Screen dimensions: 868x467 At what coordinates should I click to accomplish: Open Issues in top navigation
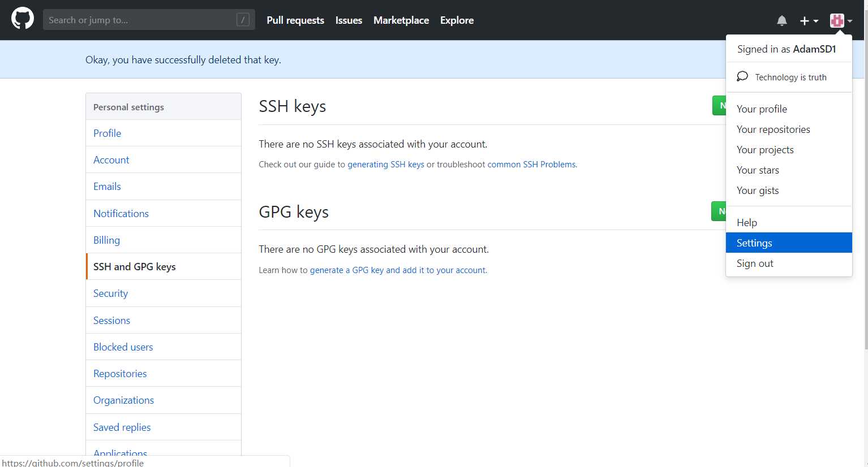tap(349, 20)
